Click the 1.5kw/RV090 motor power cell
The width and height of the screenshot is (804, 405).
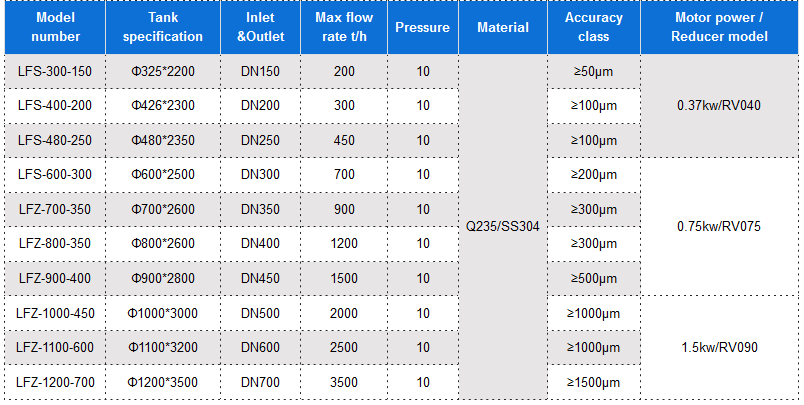[720, 347]
